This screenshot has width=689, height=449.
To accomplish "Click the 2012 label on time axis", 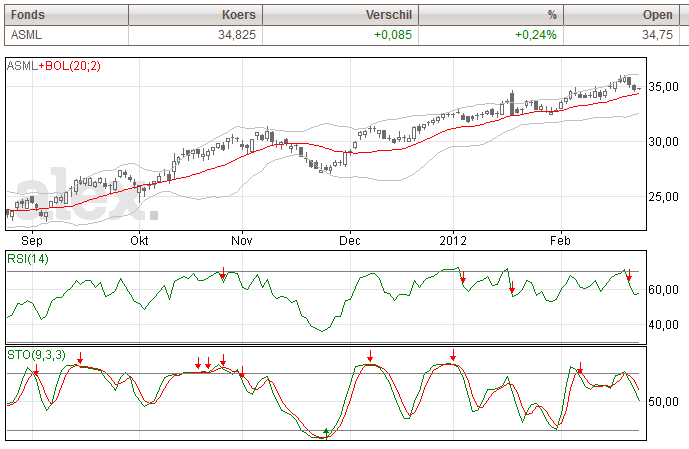I will pos(453,241).
